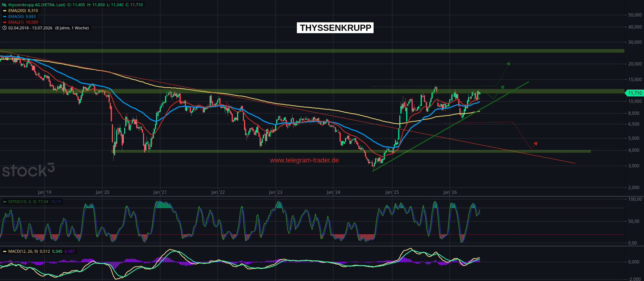The width and height of the screenshot is (644, 281).
Task: Click the clock icon before the date range
Action: point(4,28)
